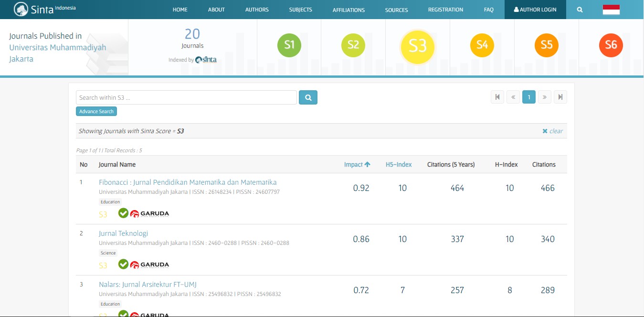Click the blue search button beside the search field
644x317 pixels.
pyautogui.click(x=308, y=97)
